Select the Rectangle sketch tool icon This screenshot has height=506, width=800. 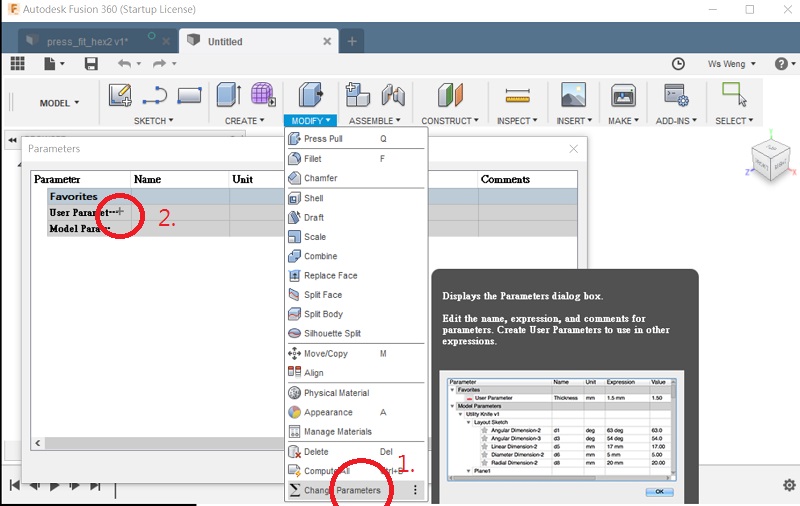[x=189, y=95]
